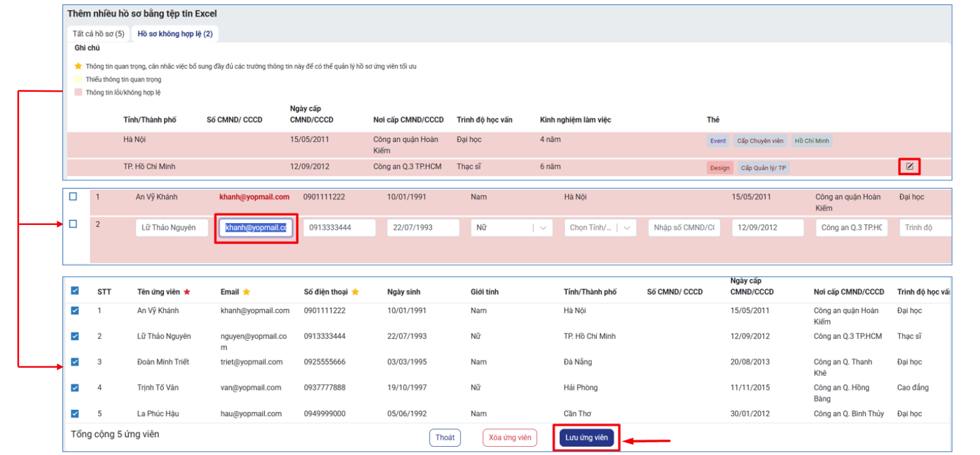
Task: Click the Event tag in the Hà Nội row
Action: tap(718, 141)
